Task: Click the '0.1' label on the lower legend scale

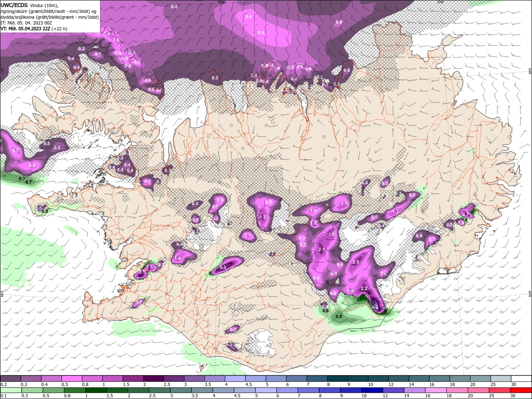Action: pyautogui.click(x=3, y=396)
